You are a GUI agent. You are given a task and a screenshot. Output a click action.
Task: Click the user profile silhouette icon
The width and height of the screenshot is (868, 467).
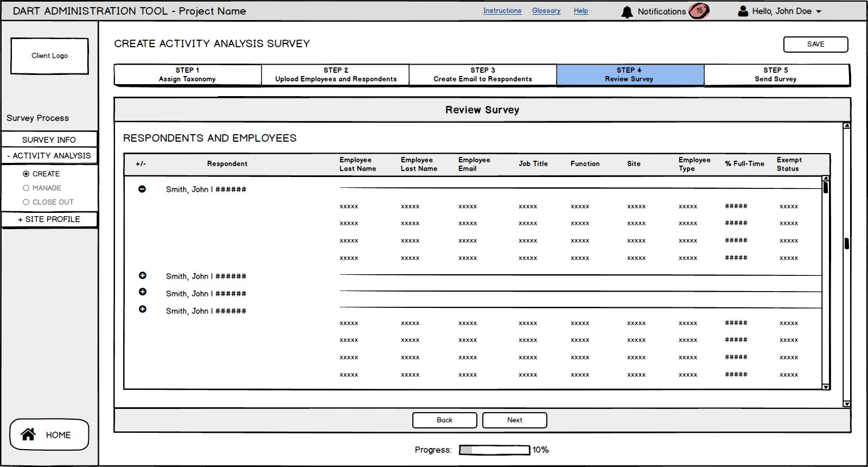pyautogui.click(x=743, y=11)
